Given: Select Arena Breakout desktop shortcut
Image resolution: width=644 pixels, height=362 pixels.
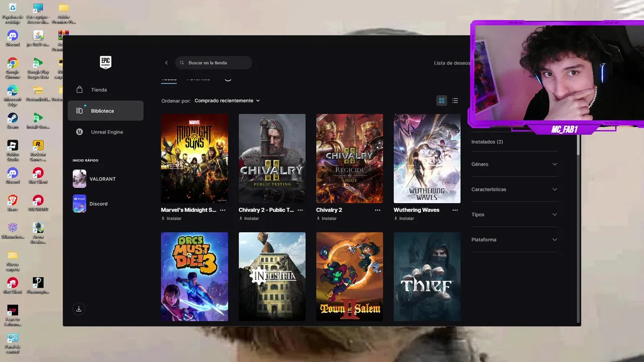Looking at the screenshot, I should [38, 233].
